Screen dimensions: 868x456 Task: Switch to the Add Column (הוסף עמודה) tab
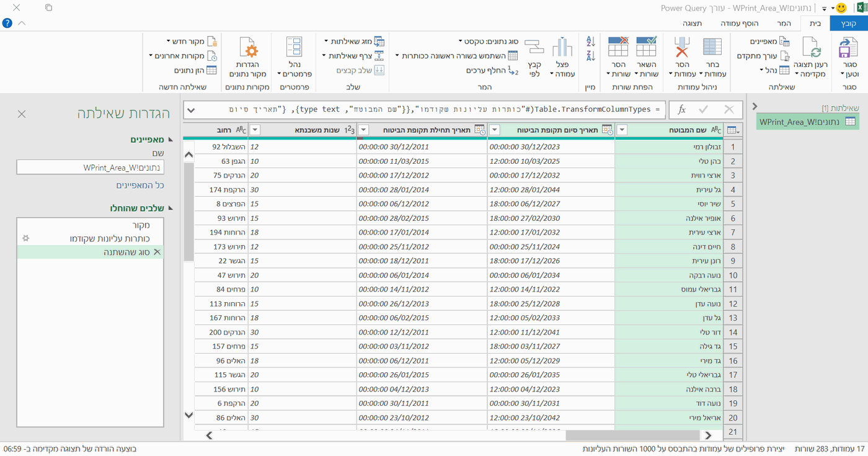pyautogui.click(x=740, y=24)
